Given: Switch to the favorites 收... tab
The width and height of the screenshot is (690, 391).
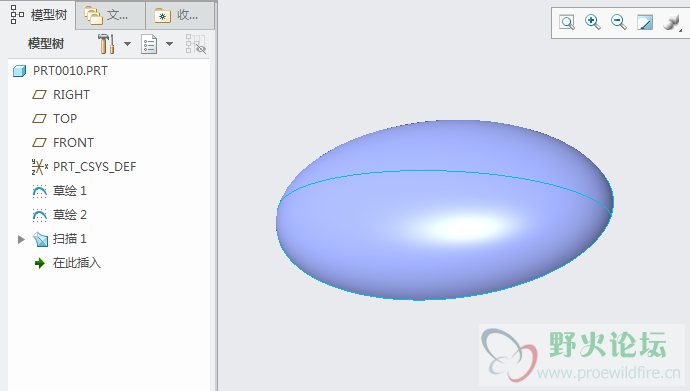Looking at the screenshot, I should (180, 15).
